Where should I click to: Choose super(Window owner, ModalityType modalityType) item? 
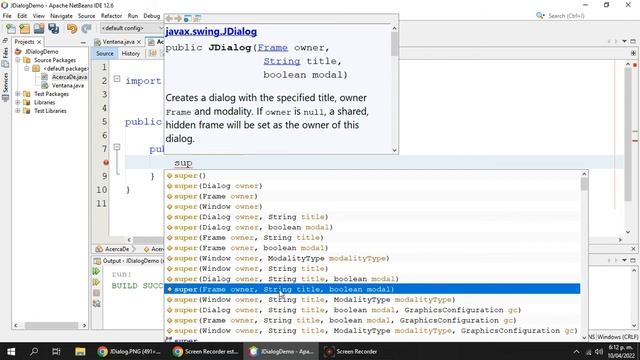[x=372, y=258]
